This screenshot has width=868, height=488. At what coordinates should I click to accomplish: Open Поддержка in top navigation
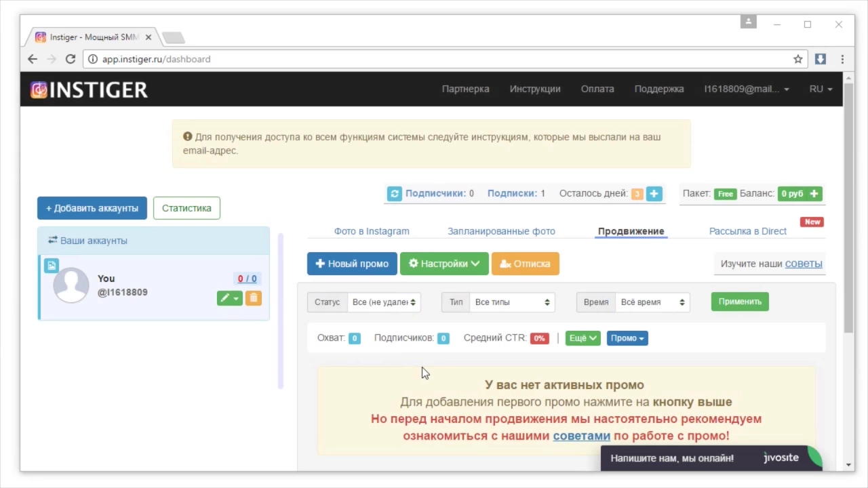659,89
